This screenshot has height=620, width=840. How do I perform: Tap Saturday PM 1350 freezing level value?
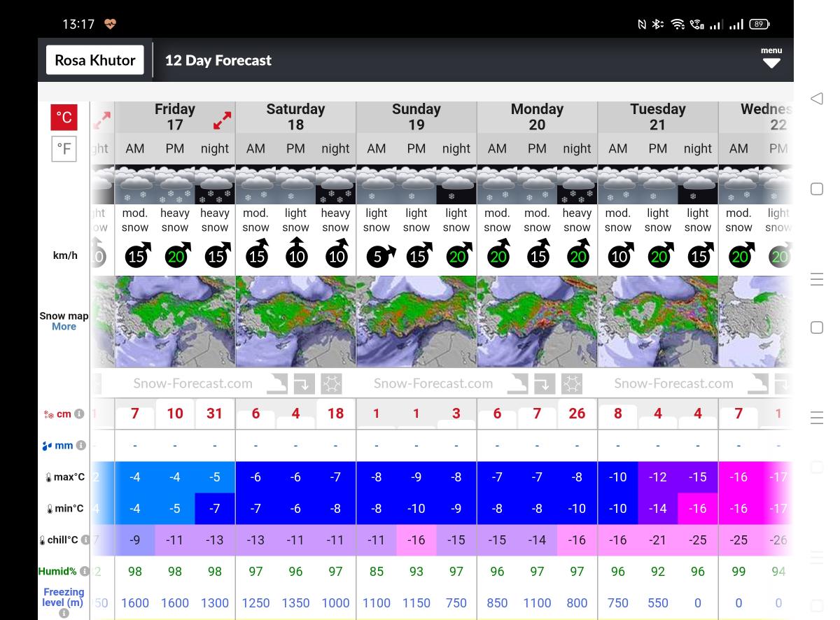(x=295, y=603)
